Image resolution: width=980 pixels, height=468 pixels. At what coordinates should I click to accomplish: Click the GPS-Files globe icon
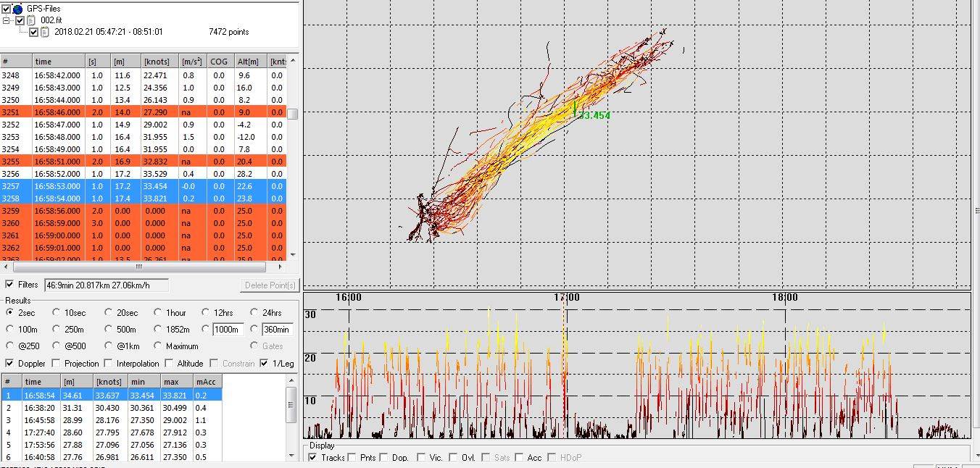click(x=17, y=9)
